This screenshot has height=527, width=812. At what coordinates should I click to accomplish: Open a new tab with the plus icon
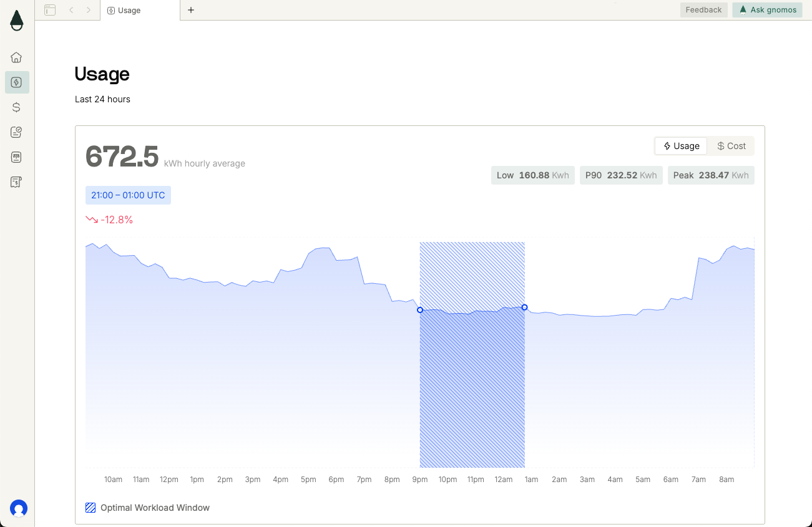click(190, 10)
